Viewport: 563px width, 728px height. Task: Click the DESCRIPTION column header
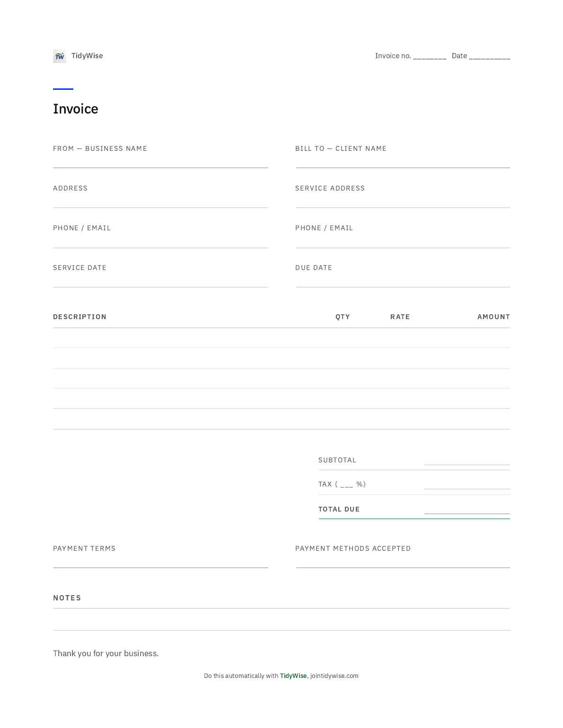(79, 317)
